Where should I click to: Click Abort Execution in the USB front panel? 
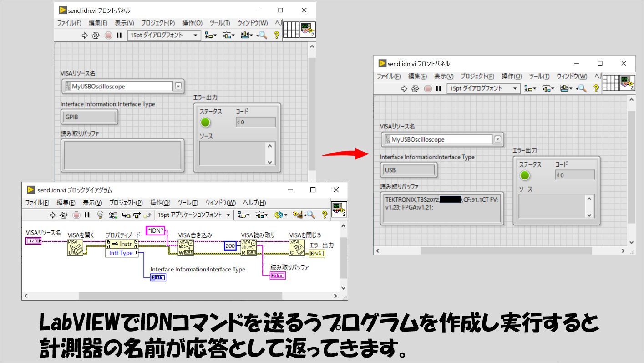click(428, 88)
